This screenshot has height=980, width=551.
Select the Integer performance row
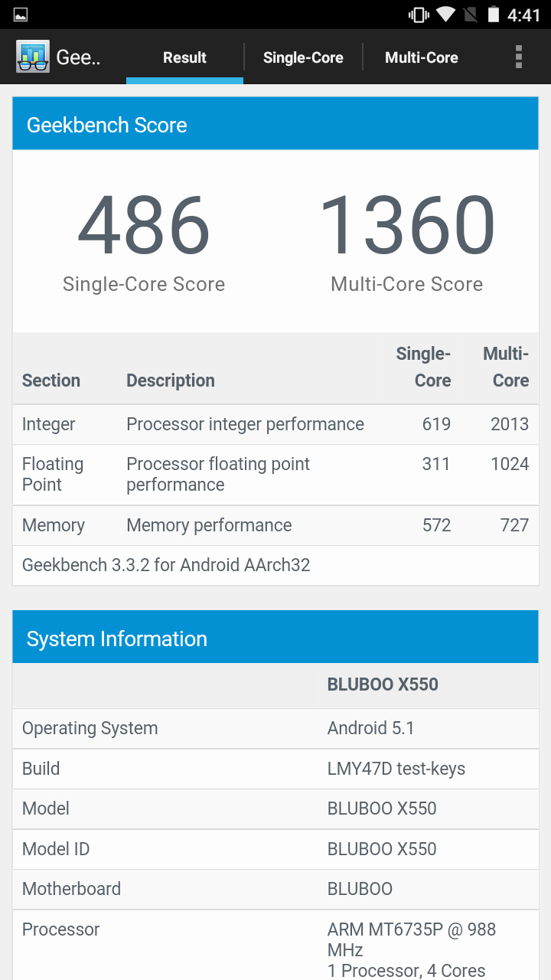point(275,424)
